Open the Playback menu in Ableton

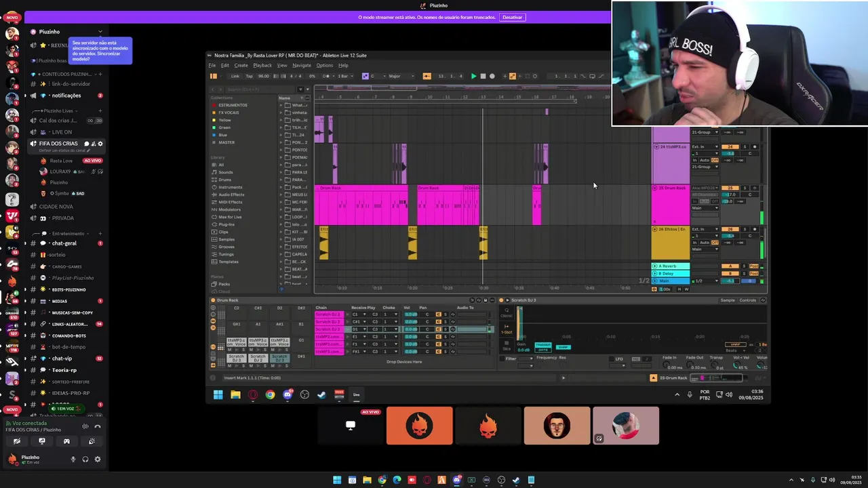click(x=262, y=65)
